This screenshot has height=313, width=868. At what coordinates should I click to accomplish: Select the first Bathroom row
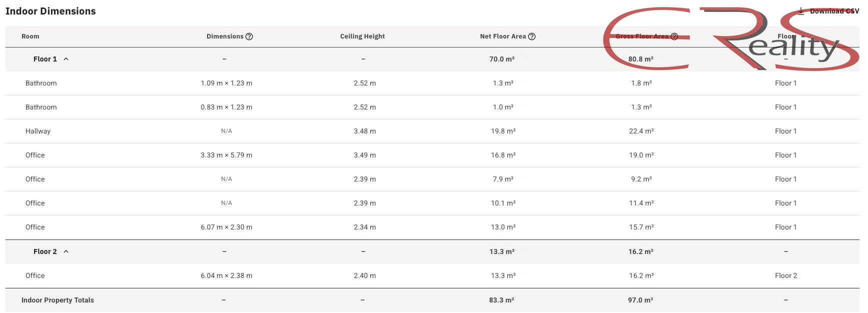pyautogui.click(x=432, y=83)
